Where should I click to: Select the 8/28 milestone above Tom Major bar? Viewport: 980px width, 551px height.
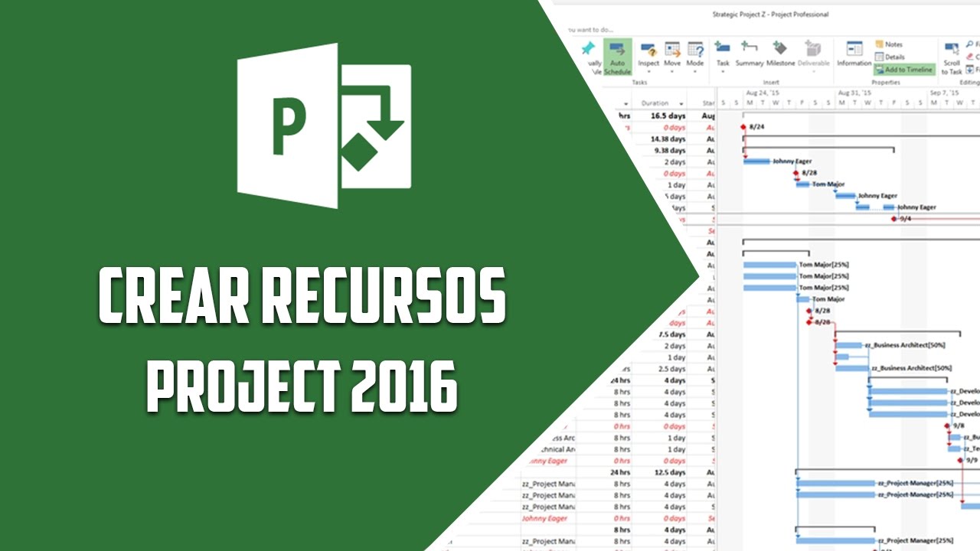(x=796, y=173)
